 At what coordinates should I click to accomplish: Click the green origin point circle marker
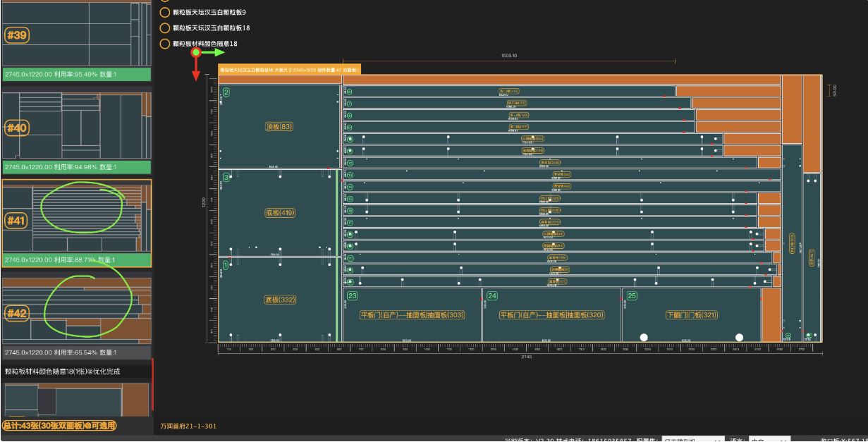[x=197, y=52]
